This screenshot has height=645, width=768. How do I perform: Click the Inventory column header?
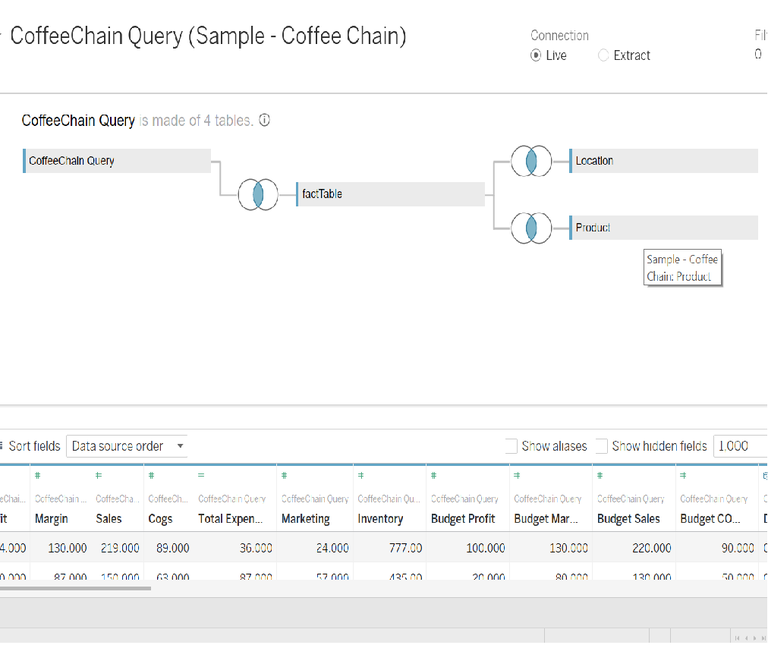point(380,519)
